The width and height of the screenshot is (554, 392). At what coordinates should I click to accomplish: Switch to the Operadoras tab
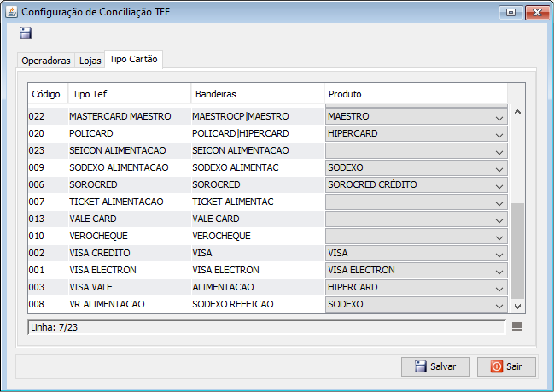tap(46, 61)
